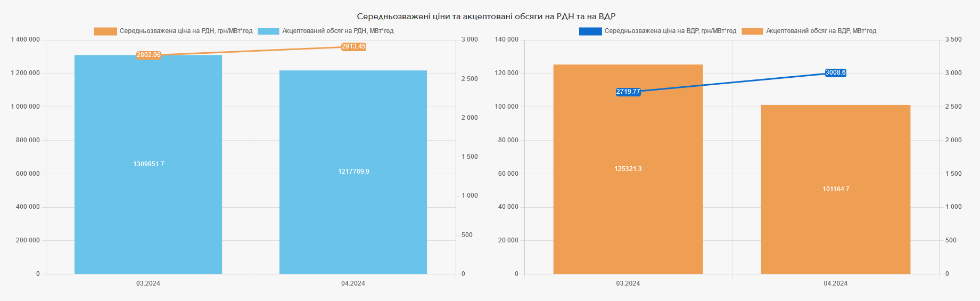Click 03.2024 axis label on left chart
Screen dimensions: 980x301
point(148,283)
